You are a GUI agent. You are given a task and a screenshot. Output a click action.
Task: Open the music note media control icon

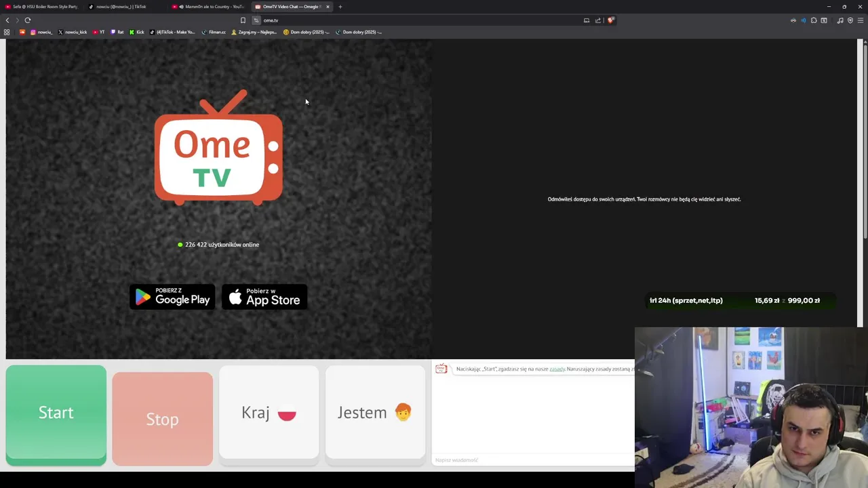click(x=840, y=20)
